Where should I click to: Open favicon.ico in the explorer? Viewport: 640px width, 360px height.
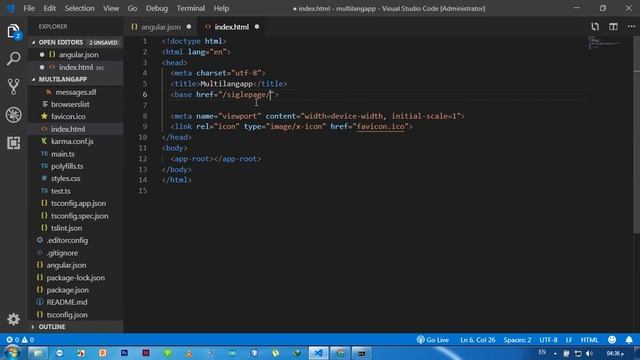point(76,117)
